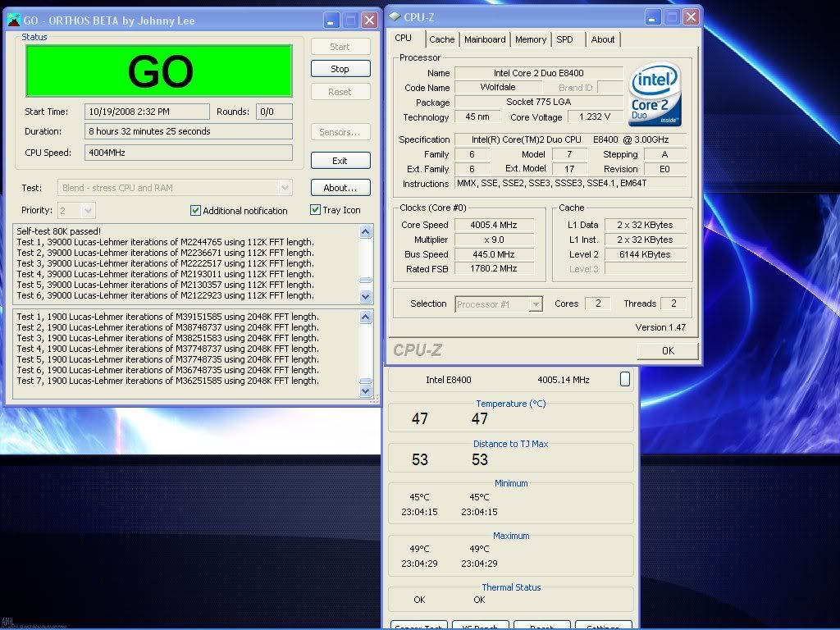840x630 pixels.
Task: Click the log line Self-test 80K passed!
Action: 58,231
